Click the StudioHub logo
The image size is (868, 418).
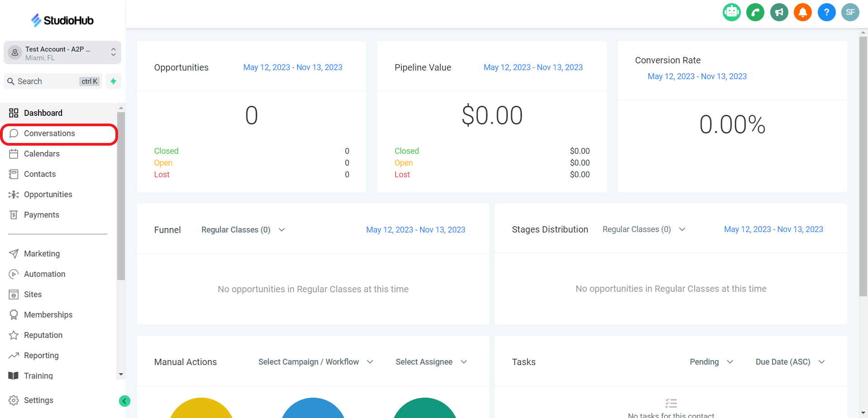[x=62, y=20]
